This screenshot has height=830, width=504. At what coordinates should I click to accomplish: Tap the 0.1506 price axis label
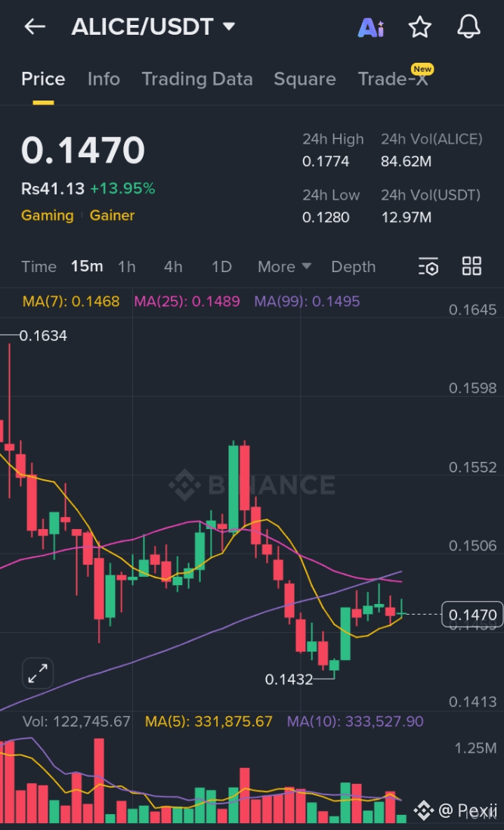(472, 546)
